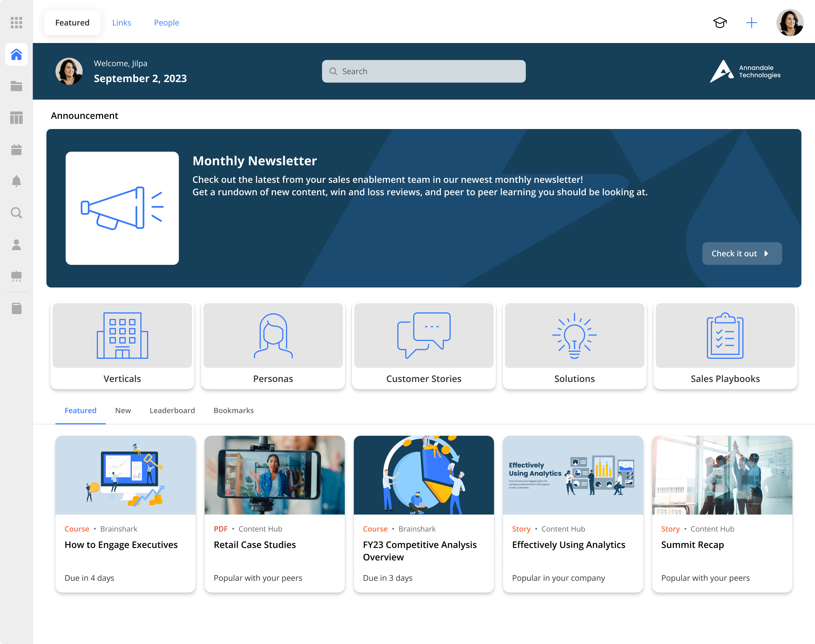The image size is (815, 644).
Task: Switch to the Links tab
Action: (121, 23)
